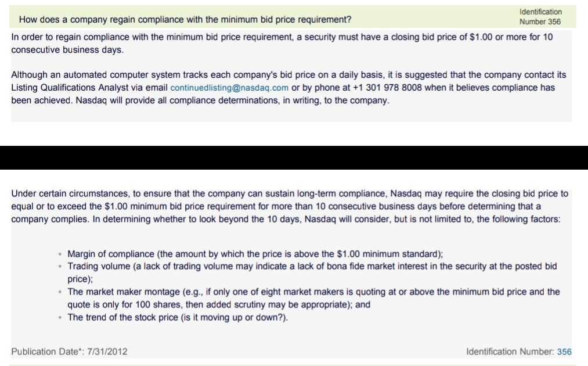Click the market maker montage bullet text
The width and height of the screenshot is (588, 366).
[x=313, y=298]
